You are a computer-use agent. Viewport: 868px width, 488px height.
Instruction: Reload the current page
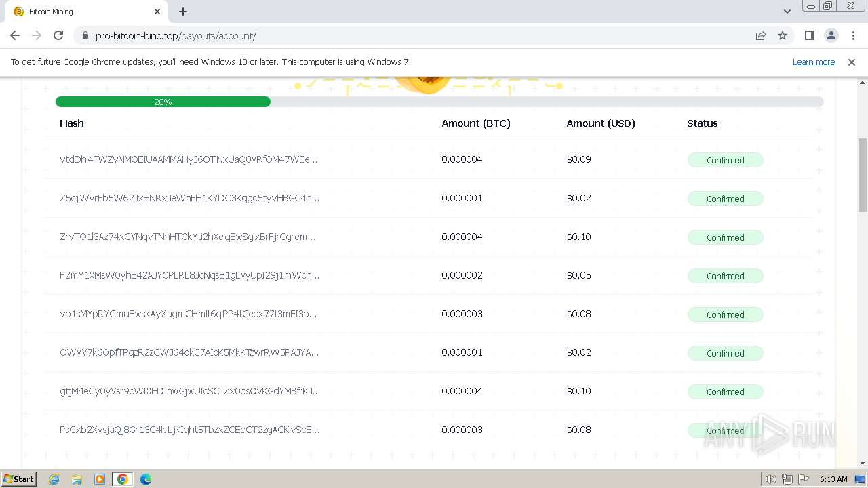coord(58,35)
